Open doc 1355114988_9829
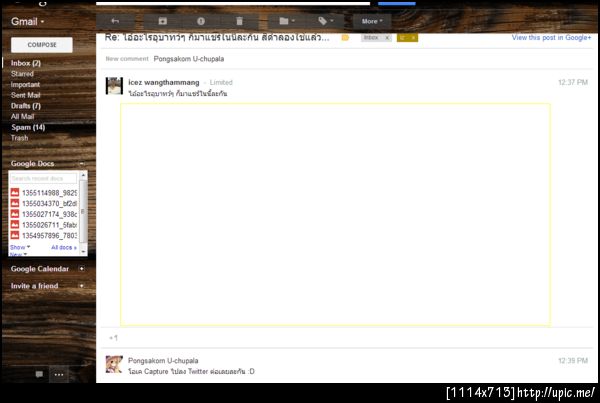 tap(49, 193)
